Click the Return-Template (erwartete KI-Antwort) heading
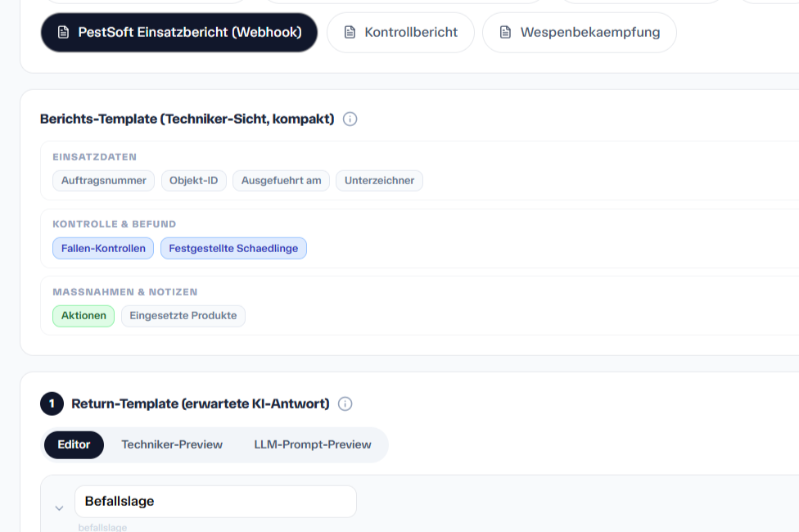Screen dimensions: 799x532 tap(201, 404)
